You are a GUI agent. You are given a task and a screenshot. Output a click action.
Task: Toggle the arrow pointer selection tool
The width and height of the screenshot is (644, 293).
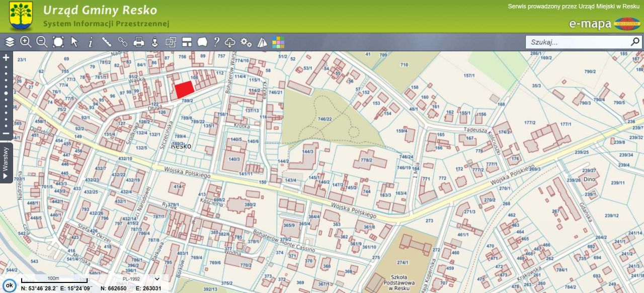tap(74, 42)
